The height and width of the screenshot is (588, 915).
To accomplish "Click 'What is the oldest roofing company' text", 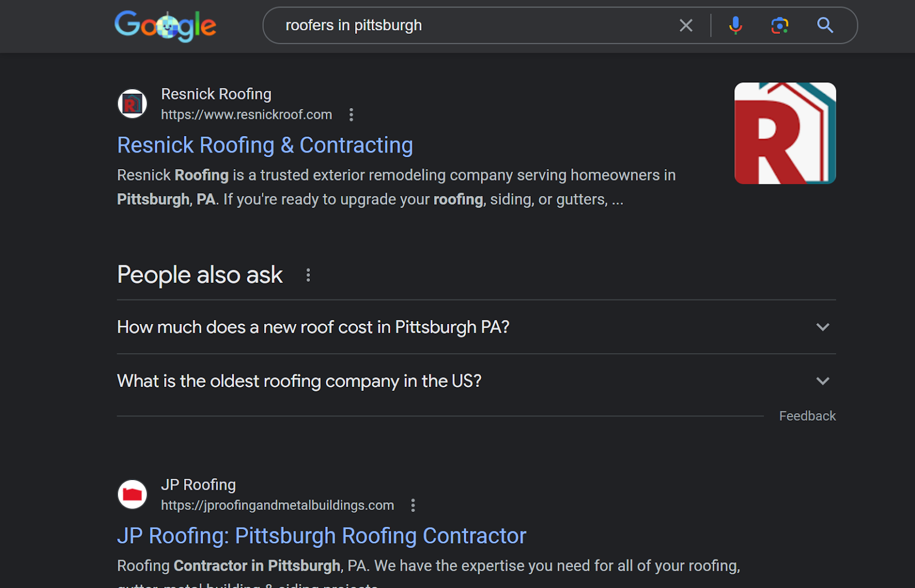I will click(299, 381).
